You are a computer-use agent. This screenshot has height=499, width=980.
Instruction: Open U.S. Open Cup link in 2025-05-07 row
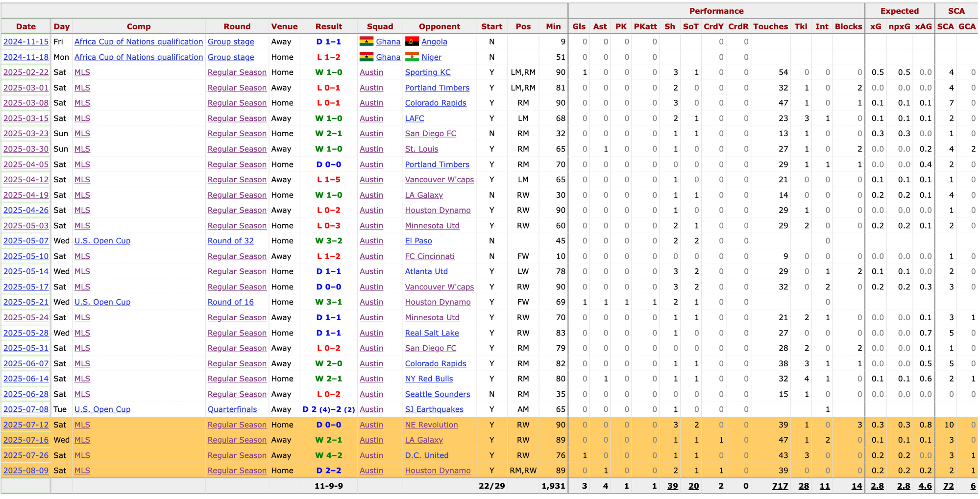102,241
